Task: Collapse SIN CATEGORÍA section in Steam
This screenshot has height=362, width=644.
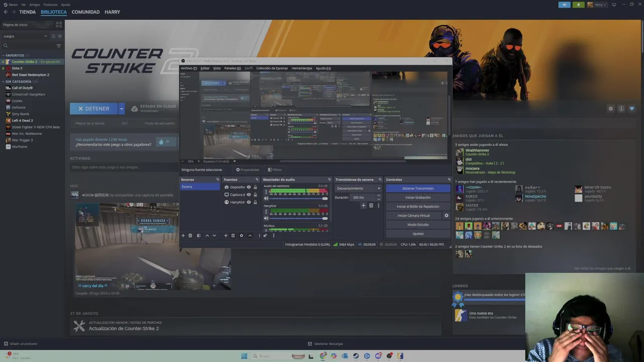Action: pos(4,81)
